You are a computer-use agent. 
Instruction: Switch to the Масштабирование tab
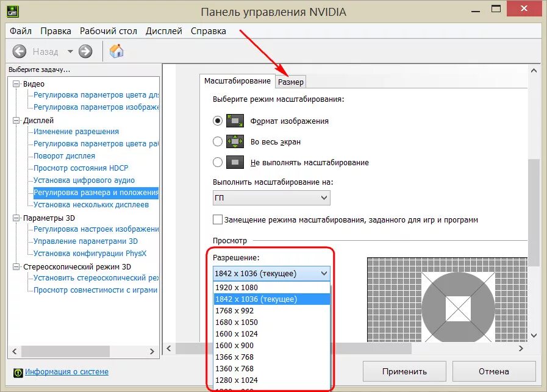pyautogui.click(x=237, y=81)
